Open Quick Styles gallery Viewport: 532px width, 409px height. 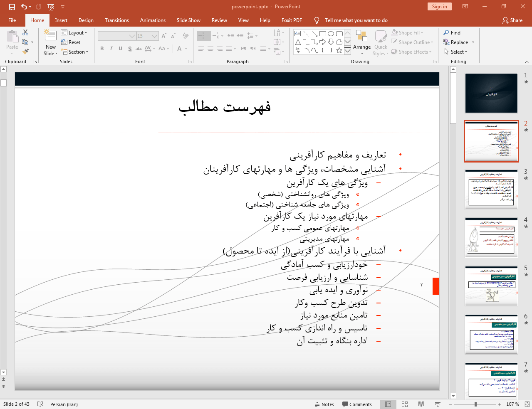coord(381,42)
